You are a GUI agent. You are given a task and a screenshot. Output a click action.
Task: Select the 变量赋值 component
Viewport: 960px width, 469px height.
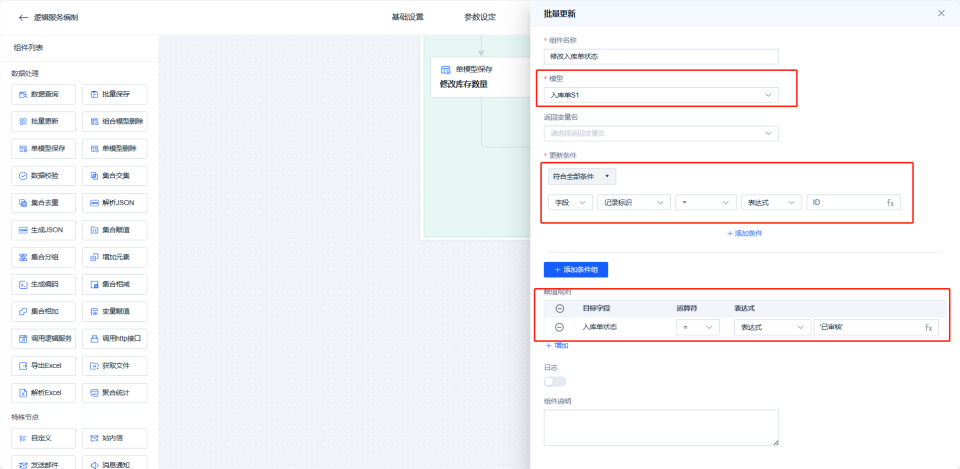pyautogui.click(x=114, y=311)
